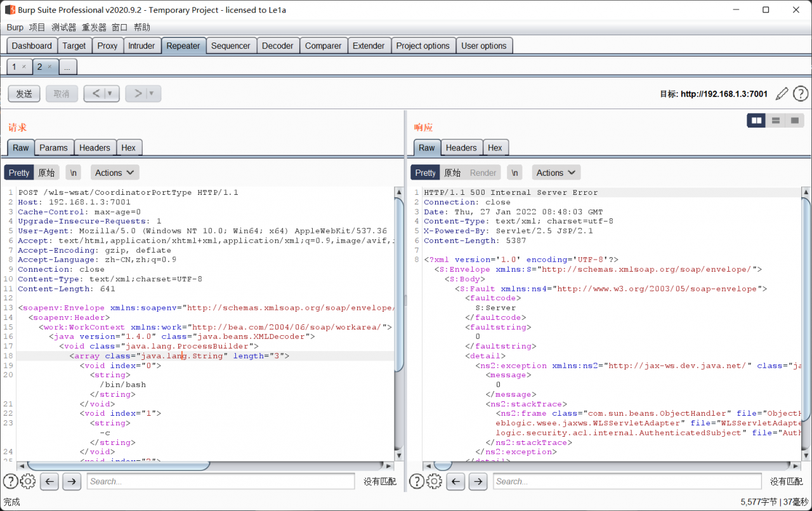Open request search settings gear icon

pos(28,481)
